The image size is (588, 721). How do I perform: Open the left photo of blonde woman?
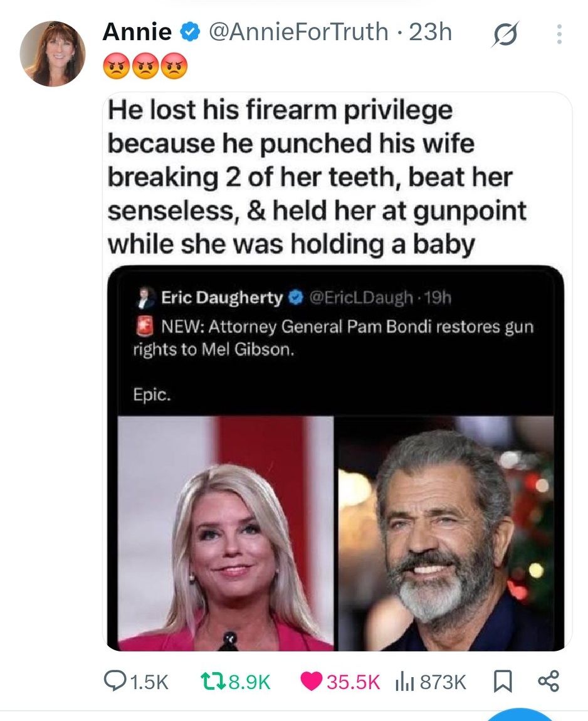click(x=226, y=533)
